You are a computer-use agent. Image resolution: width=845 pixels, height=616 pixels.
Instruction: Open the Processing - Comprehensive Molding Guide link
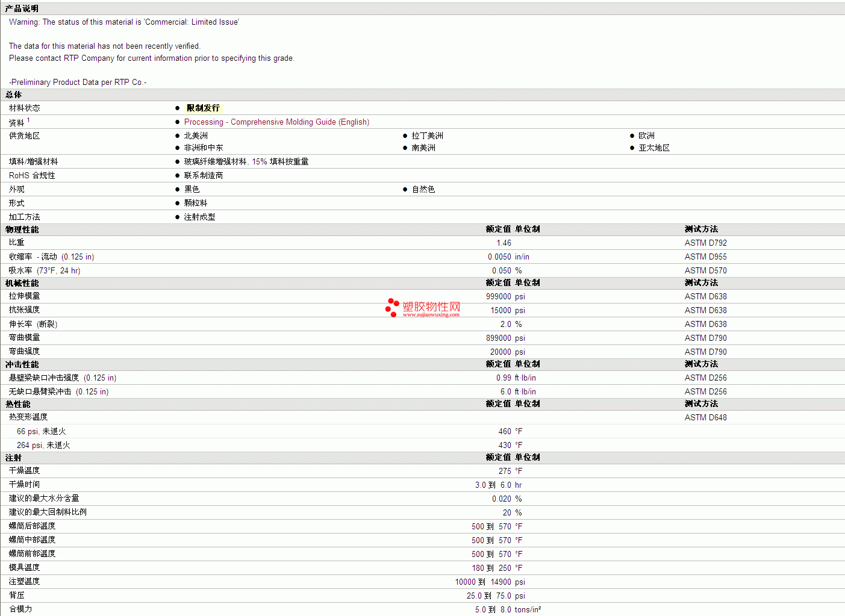pos(276,122)
